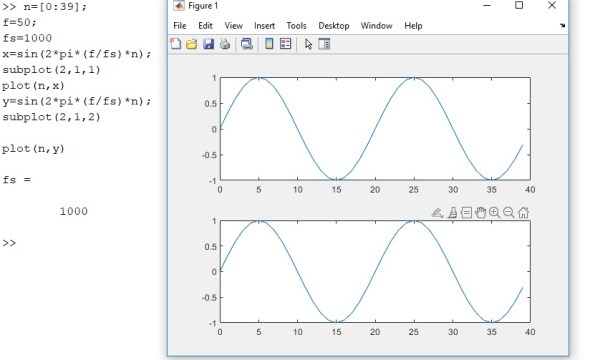
Task: Open the Insert menu
Action: tap(264, 26)
